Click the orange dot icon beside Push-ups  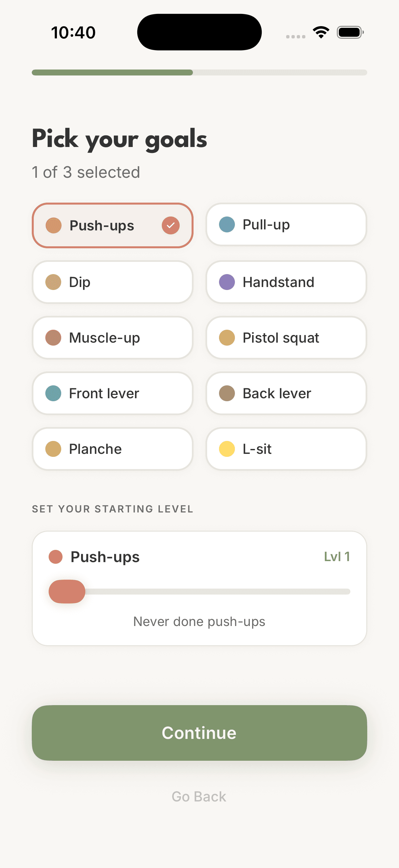coord(54,225)
